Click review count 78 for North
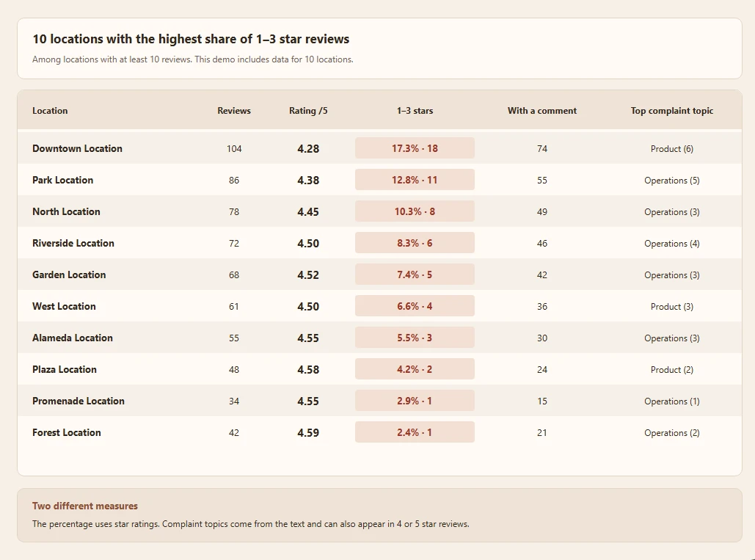755x560 pixels. pyautogui.click(x=234, y=212)
